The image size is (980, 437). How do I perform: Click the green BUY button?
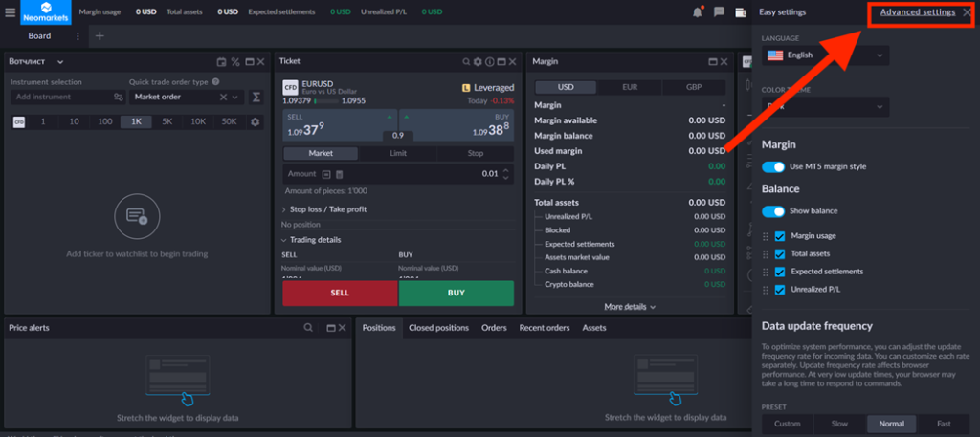click(x=456, y=294)
